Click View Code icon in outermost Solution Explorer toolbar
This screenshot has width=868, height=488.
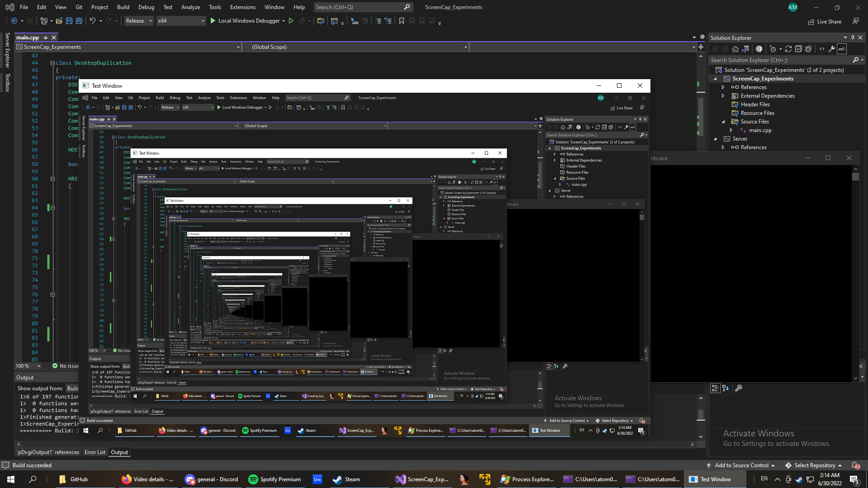[x=822, y=49]
